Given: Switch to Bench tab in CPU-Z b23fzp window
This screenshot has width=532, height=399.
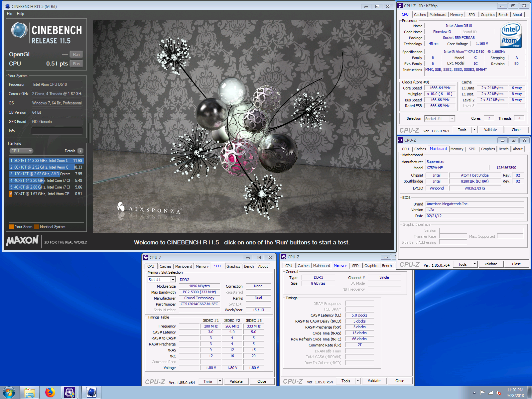Looking at the screenshot, I should (x=503, y=15).
